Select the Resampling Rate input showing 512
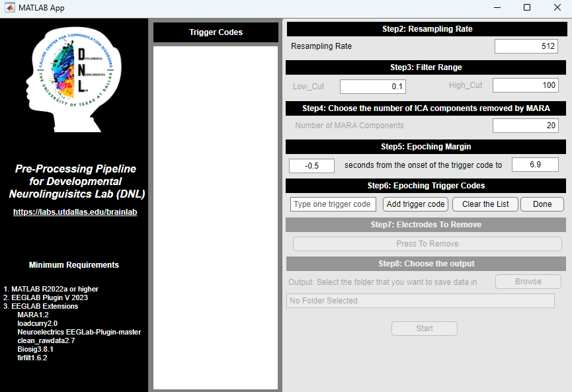The height and width of the screenshot is (392, 572). click(526, 46)
